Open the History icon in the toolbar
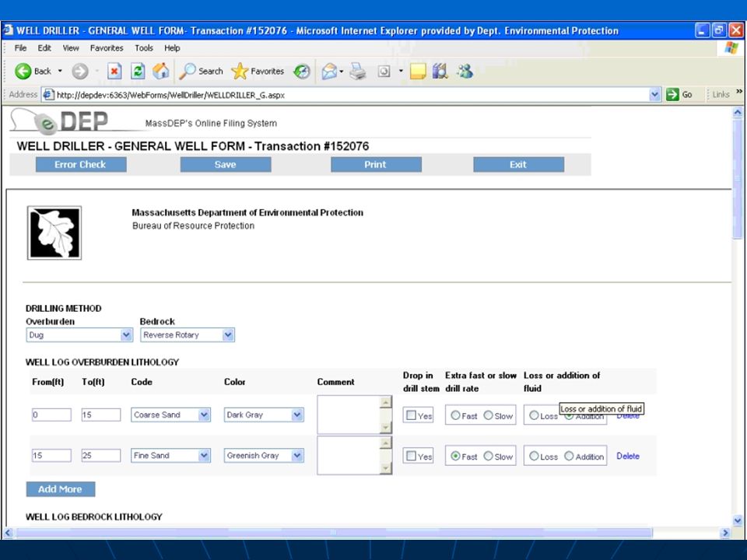The height and width of the screenshot is (560, 747). tap(302, 72)
